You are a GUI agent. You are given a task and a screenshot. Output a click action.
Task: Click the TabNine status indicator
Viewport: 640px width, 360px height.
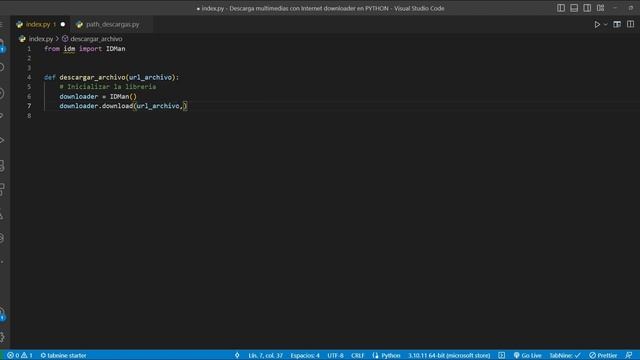pos(564,355)
